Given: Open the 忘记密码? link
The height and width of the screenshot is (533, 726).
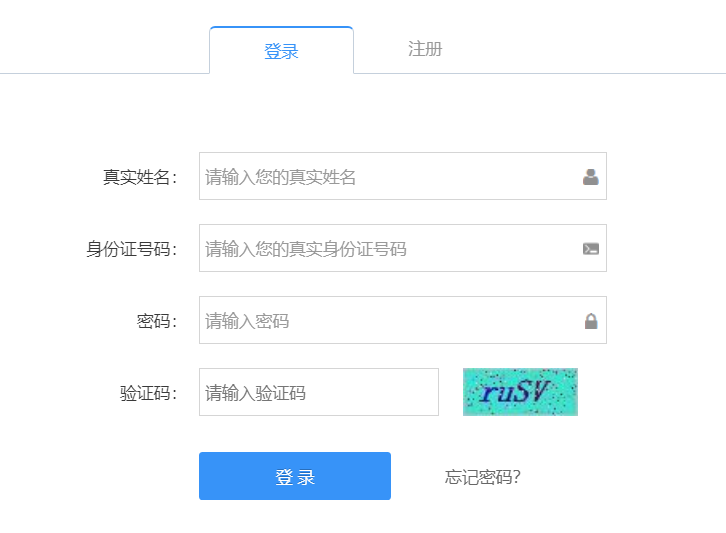Looking at the screenshot, I should [x=483, y=477].
